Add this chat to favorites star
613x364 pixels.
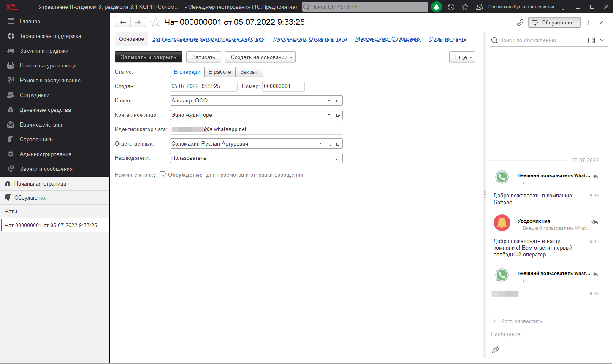(155, 22)
